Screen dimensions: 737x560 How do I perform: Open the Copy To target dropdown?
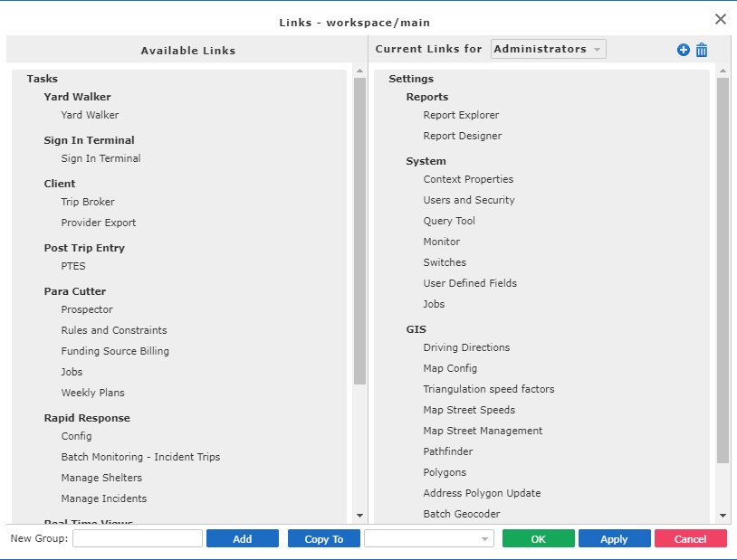tap(428, 538)
